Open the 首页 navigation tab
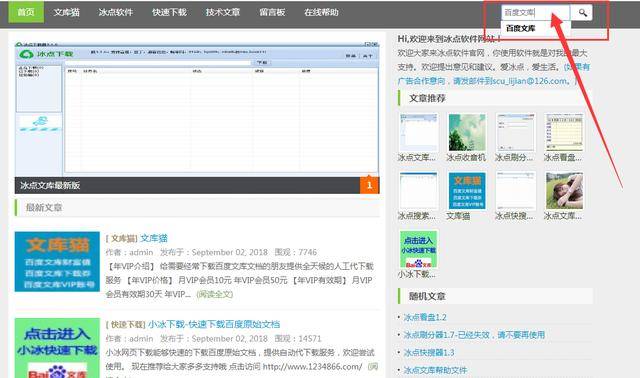 click(x=26, y=12)
